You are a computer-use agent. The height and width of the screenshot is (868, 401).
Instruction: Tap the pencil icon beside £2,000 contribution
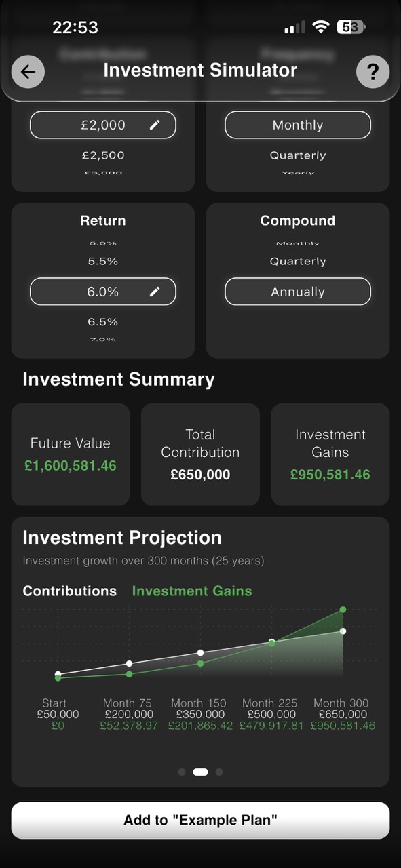(x=155, y=125)
